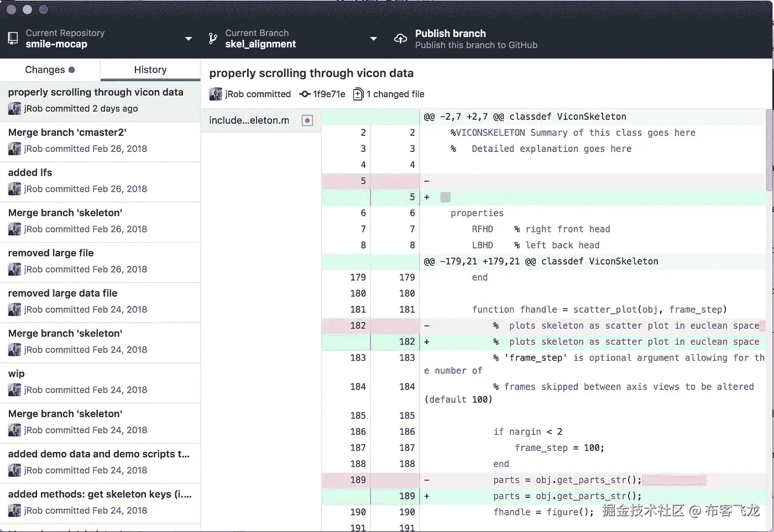Select 'added demo data and demo scripts' commit
Screen dimensions: 774x532
click(100, 463)
